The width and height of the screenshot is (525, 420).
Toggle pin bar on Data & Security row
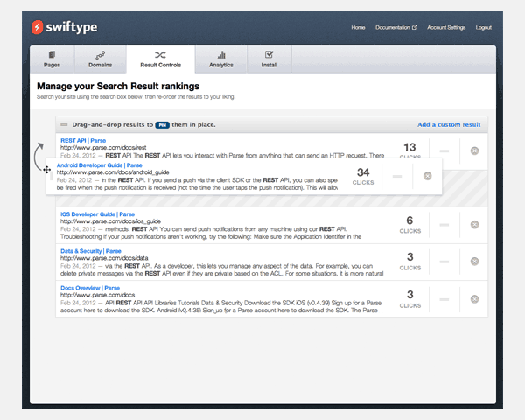443,262
